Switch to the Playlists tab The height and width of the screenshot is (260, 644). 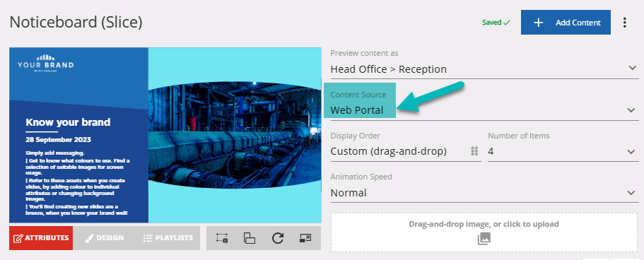point(168,238)
